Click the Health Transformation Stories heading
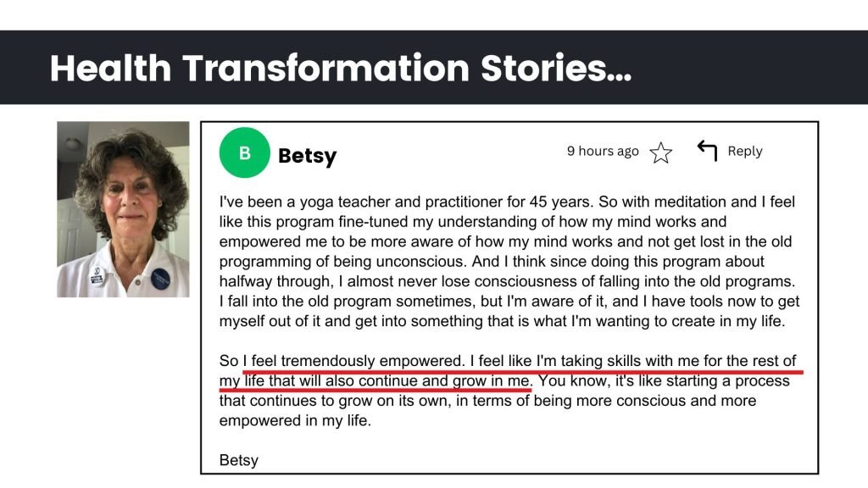 tap(341, 68)
